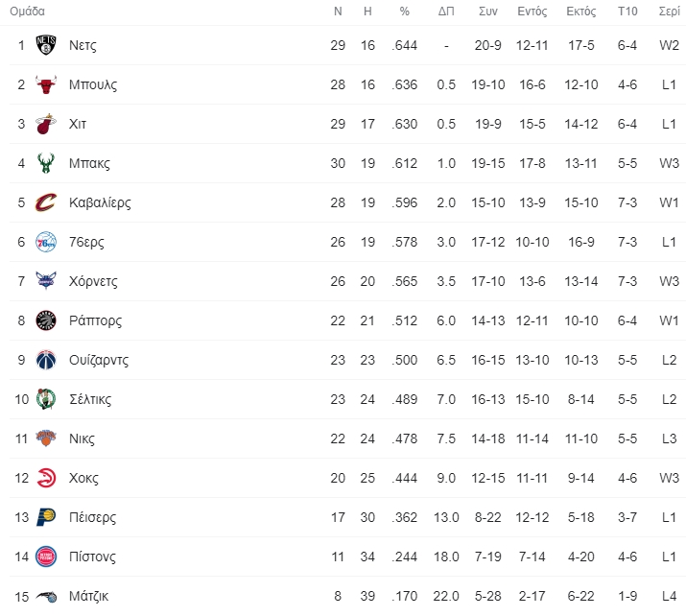Click the 76ers team logo
This screenshot has width=686, height=616.
(46, 242)
